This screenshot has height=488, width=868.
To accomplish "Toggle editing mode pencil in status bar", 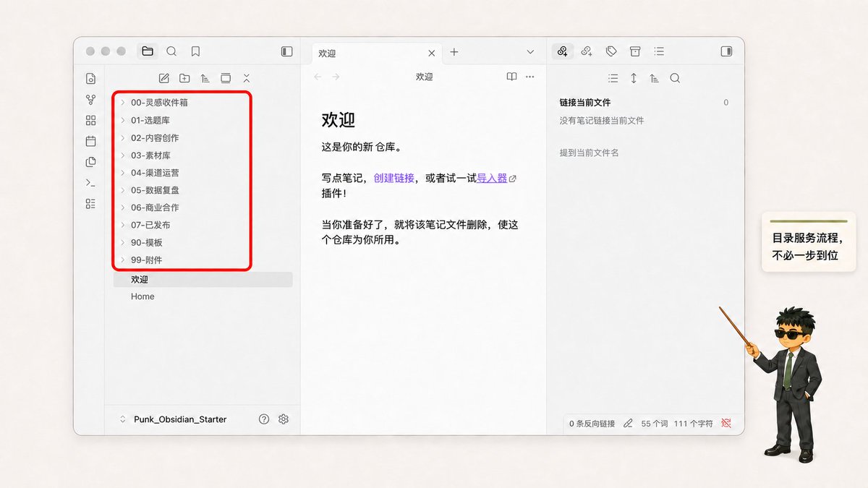I will [x=628, y=423].
